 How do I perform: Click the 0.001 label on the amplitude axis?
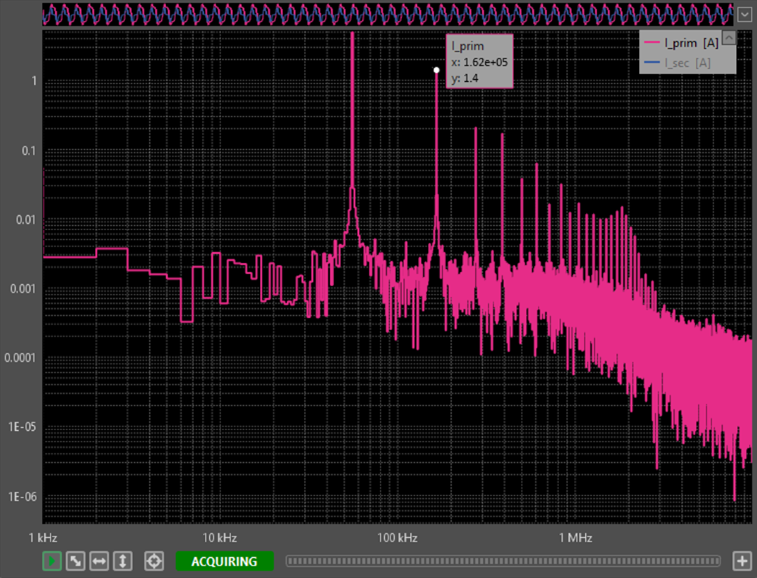[x=22, y=289]
